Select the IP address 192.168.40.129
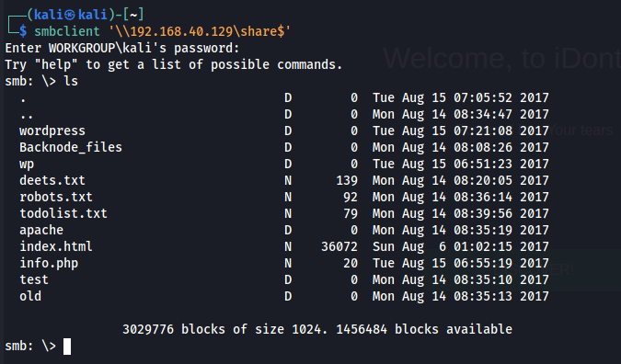Viewport: 621px width, 364px height. [181, 31]
